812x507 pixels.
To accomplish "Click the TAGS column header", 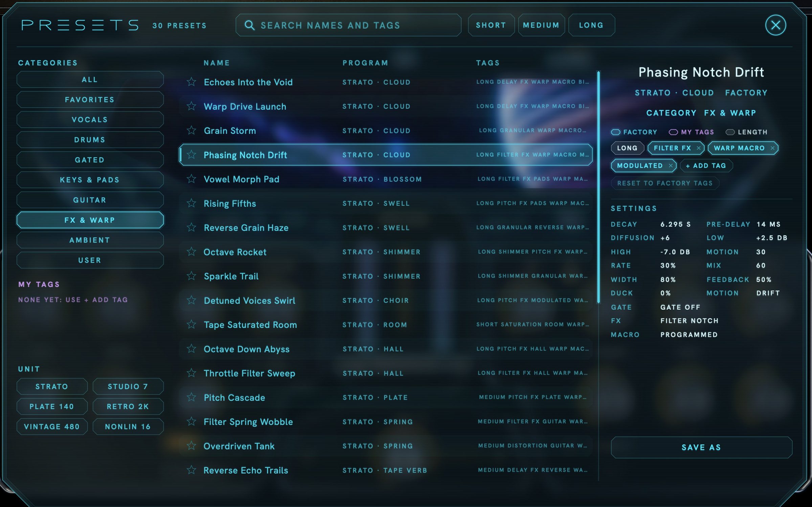I will (488, 63).
